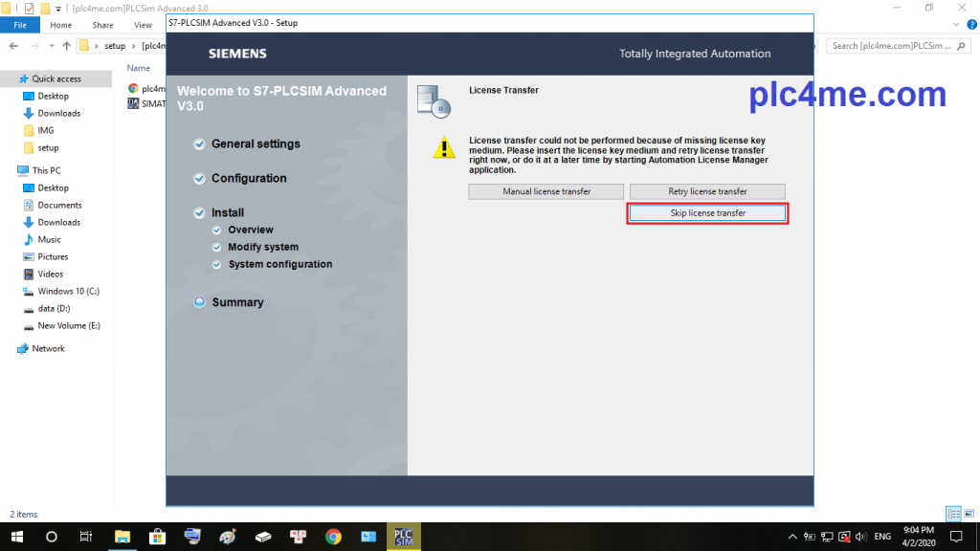Open PLCSIM setup from the taskbar
This screenshot has width=980, height=551.
pyautogui.click(x=403, y=537)
